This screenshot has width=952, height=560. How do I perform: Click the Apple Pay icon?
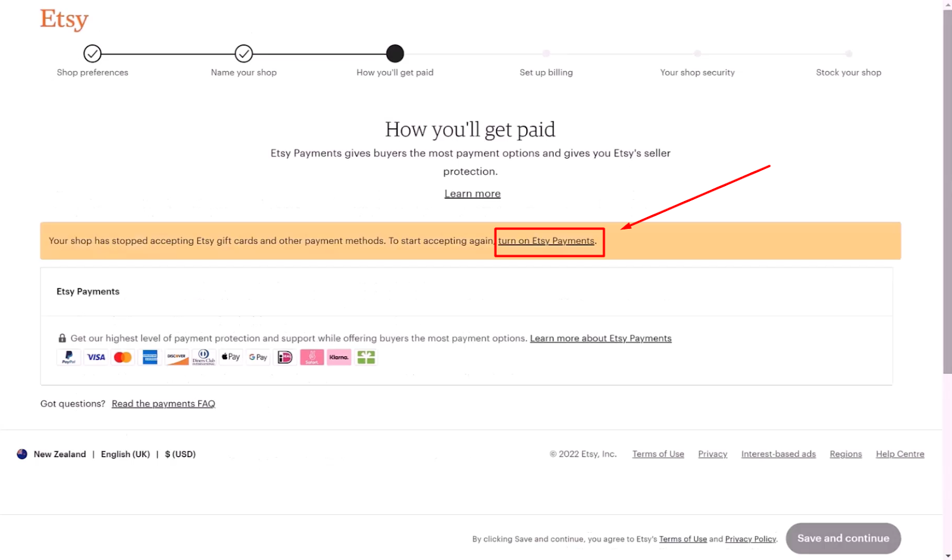231,357
